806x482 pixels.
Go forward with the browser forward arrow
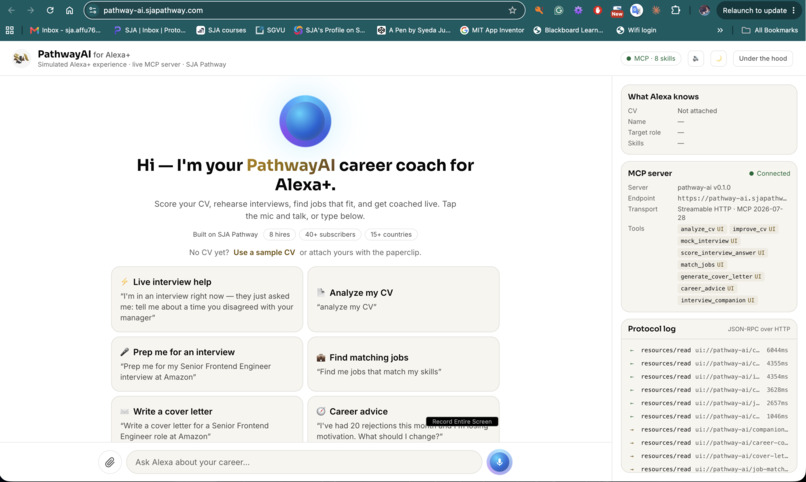coord(30,10)
